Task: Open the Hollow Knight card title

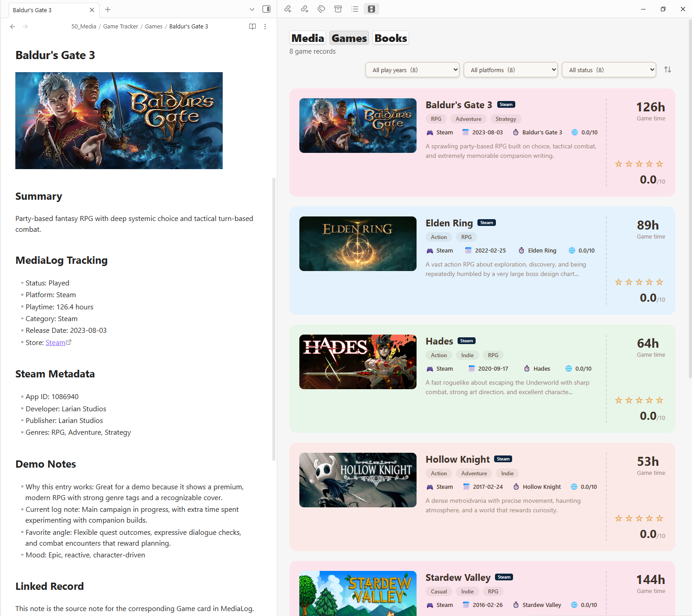Action: (x=458, y=460)
